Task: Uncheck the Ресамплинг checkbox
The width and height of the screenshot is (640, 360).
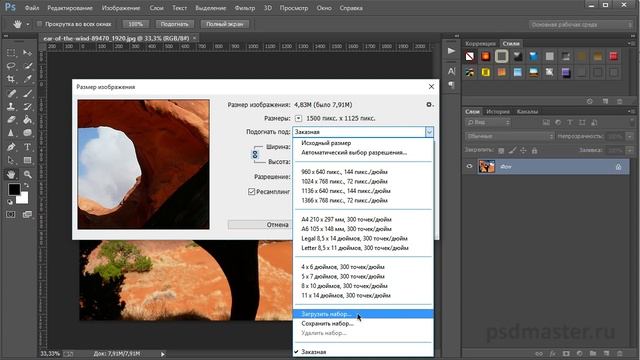Action: [251, 191]
